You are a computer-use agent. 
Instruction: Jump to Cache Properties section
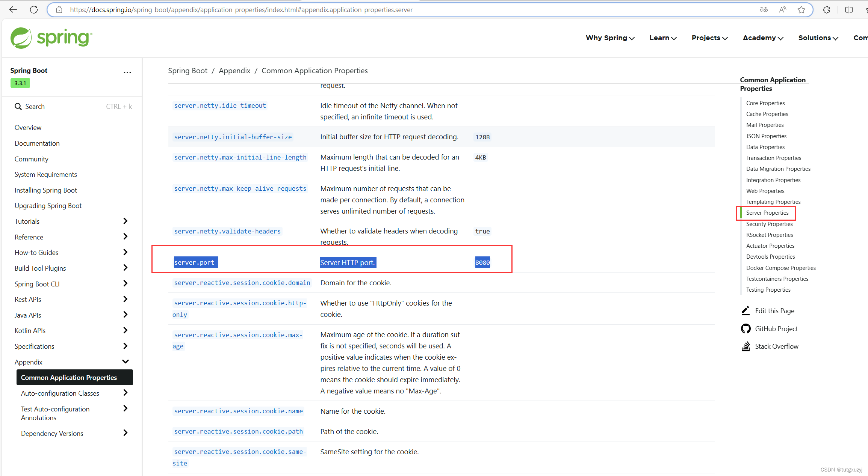(x=767, y=114)
